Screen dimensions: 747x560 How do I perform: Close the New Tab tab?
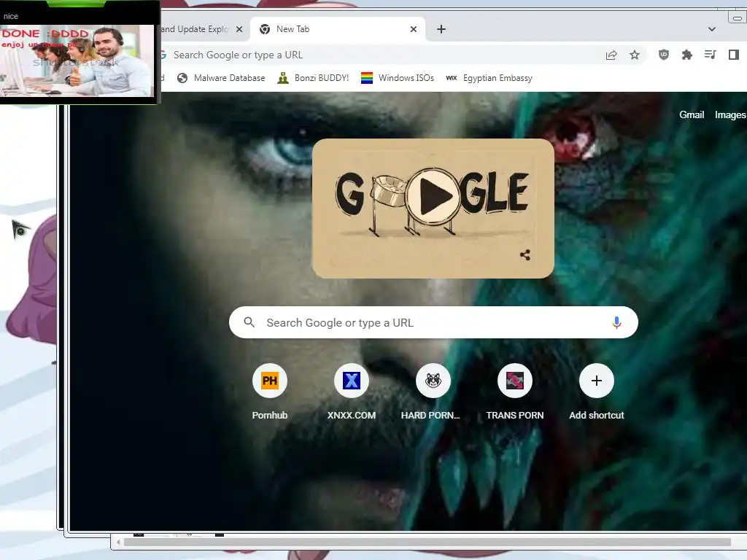click(414, 29)
